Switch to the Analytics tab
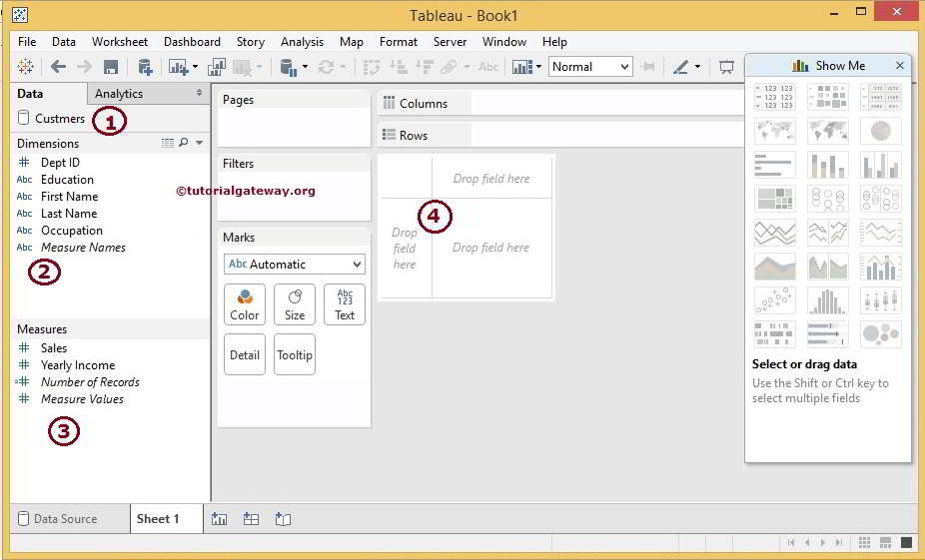 click(119, 93)
